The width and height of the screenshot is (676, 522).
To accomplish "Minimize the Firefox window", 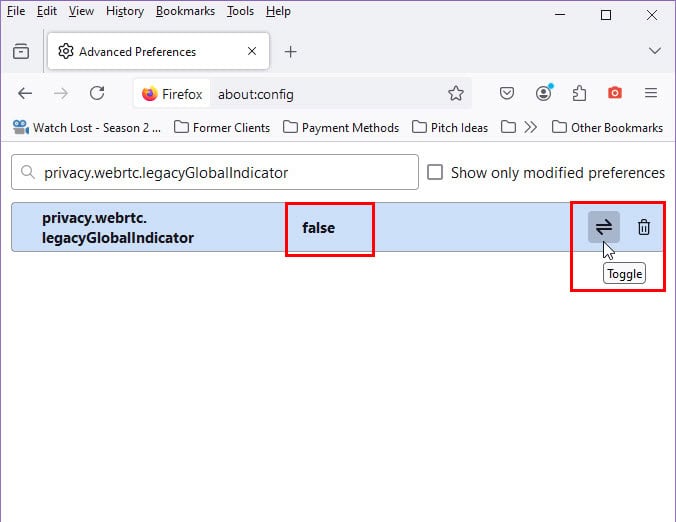I will tap(560, 15).
